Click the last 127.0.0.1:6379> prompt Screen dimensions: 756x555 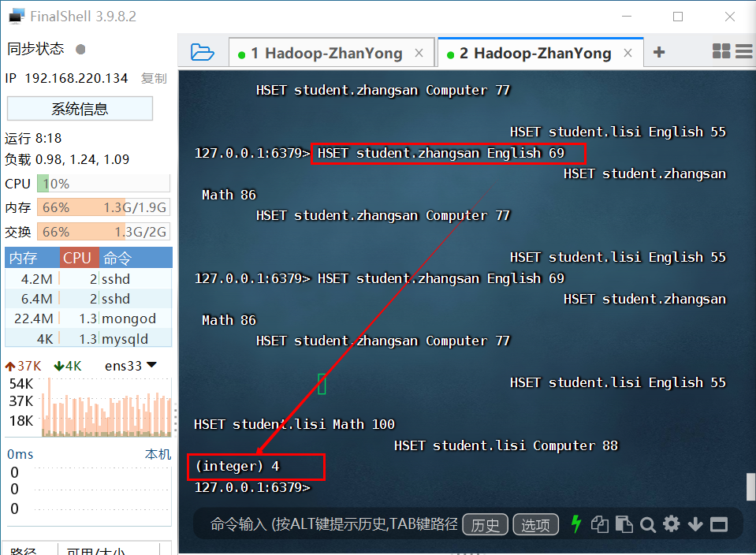(x=252, y=487)
